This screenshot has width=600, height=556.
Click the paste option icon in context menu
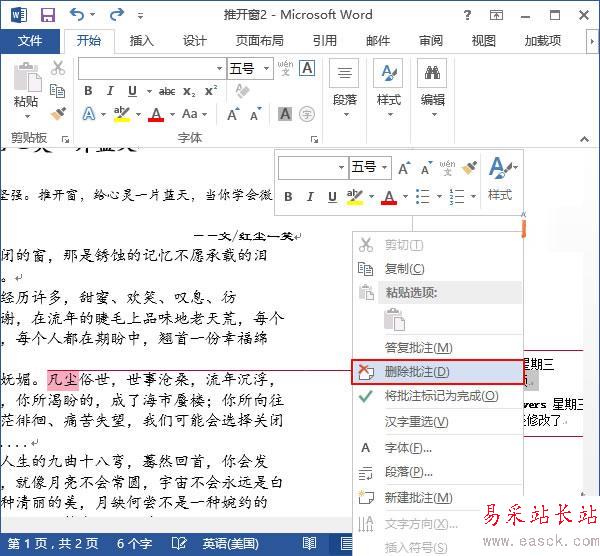tap(394, 319)
